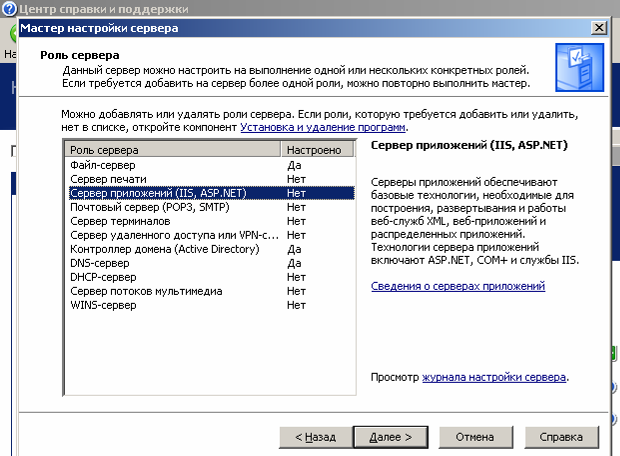Select Сервер приложений (IIS, ASP.NET) row

(212, 193)
